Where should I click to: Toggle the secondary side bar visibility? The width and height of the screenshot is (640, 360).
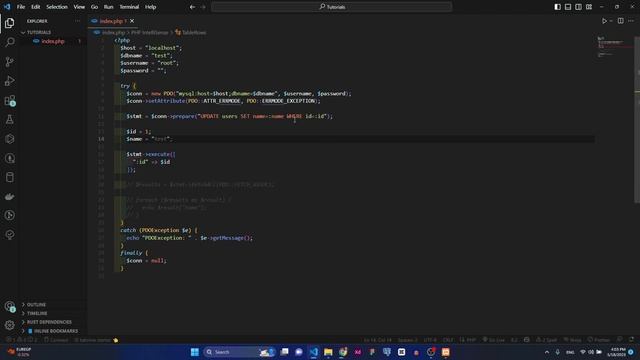[x=578, y=7]
